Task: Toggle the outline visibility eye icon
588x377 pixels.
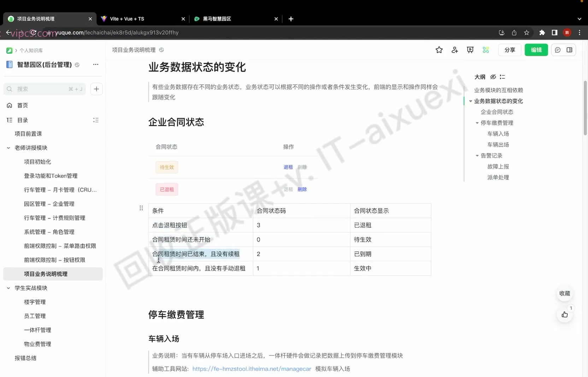Action: tap(493, 77)
